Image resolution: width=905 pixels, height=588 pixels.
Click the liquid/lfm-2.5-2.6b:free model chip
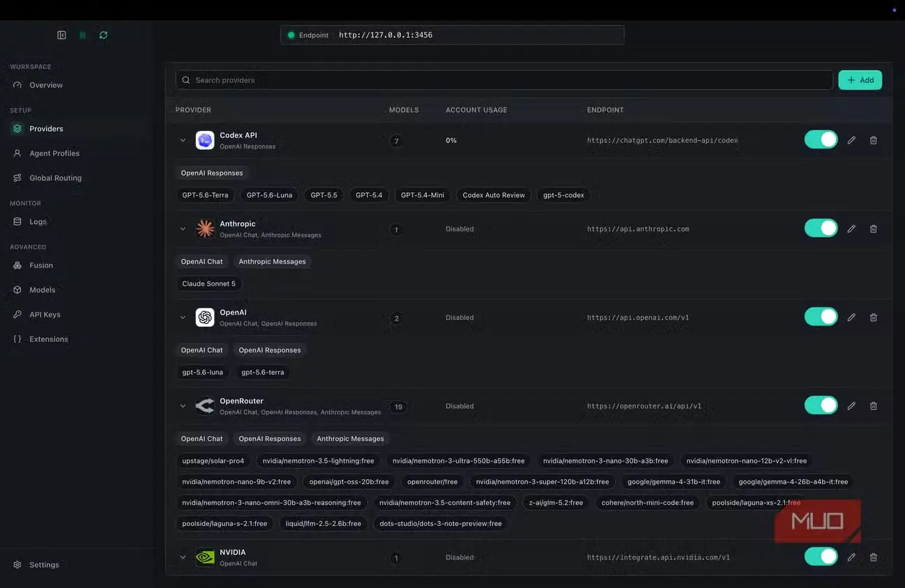pos(323,523)
